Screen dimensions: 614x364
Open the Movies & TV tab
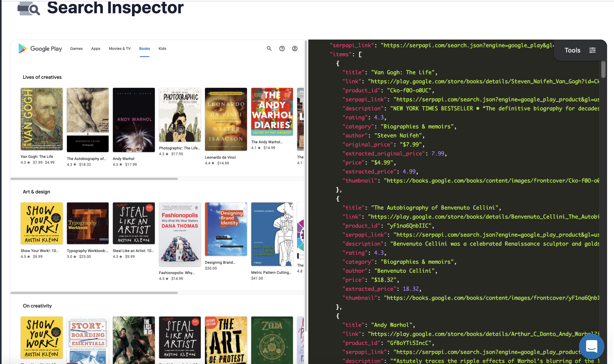coord(120,49)
